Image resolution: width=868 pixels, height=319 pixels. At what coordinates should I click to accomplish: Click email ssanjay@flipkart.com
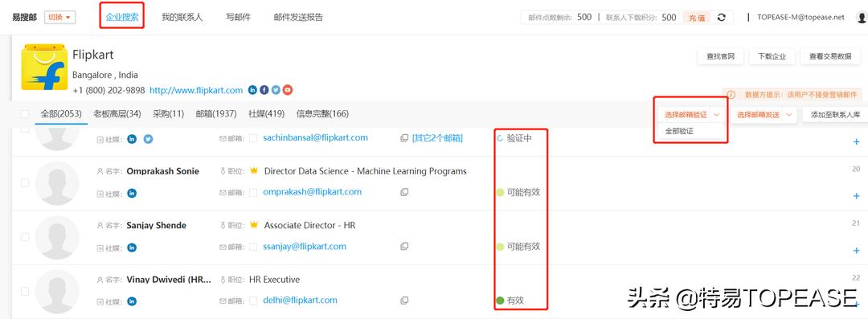point(305,246)
